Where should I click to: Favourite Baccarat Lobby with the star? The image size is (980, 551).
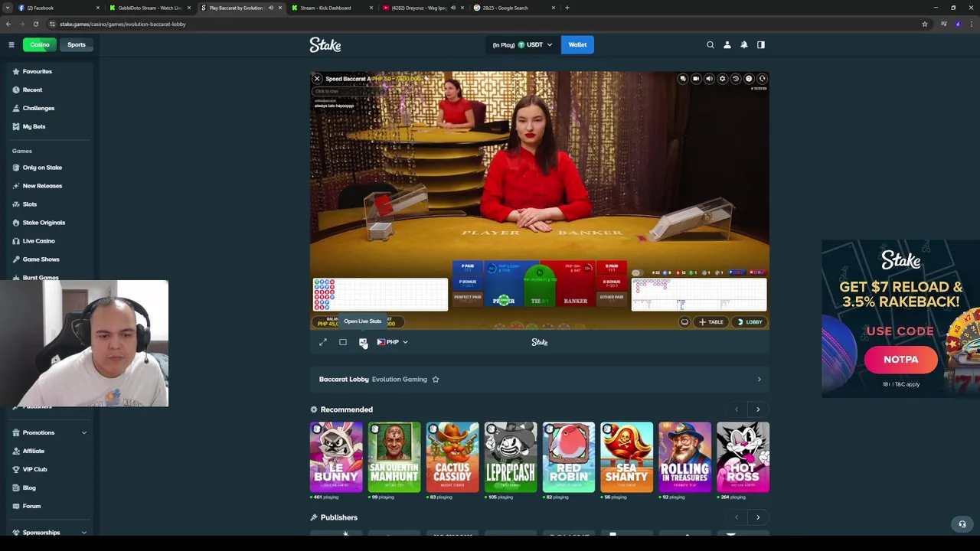pyautogui.click(x=436, y=380)
